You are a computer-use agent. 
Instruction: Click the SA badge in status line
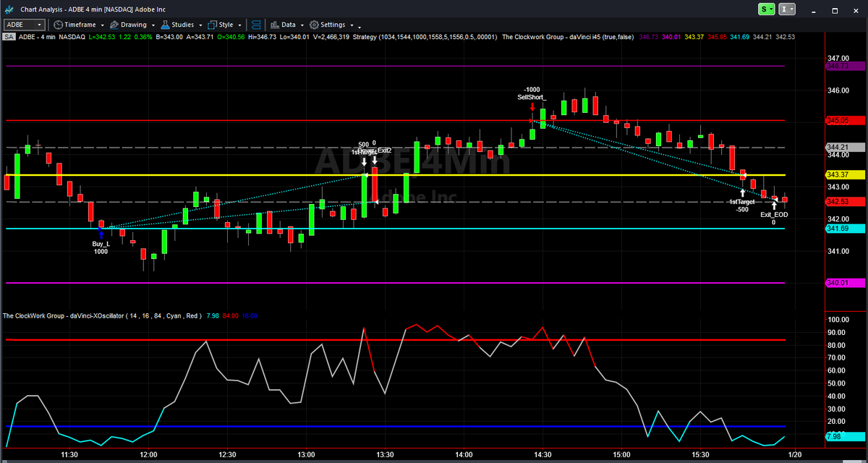pyautogui.click(x=9, y=36)
